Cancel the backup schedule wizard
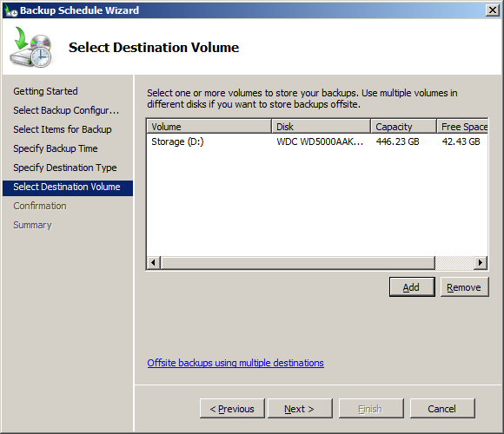This screenshot has width=504, height=434. pyautogui.click(x=442, y=409)
